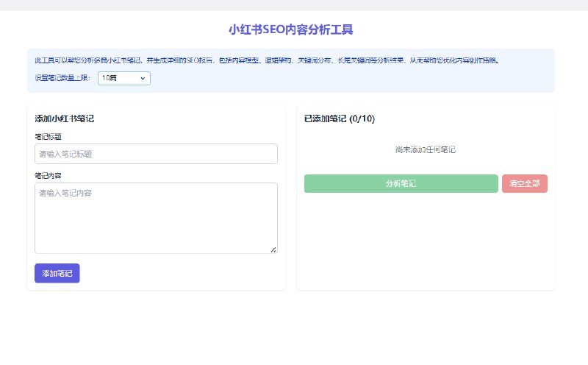Click the 设置笔记数量上限 label

tap(62, 78)
